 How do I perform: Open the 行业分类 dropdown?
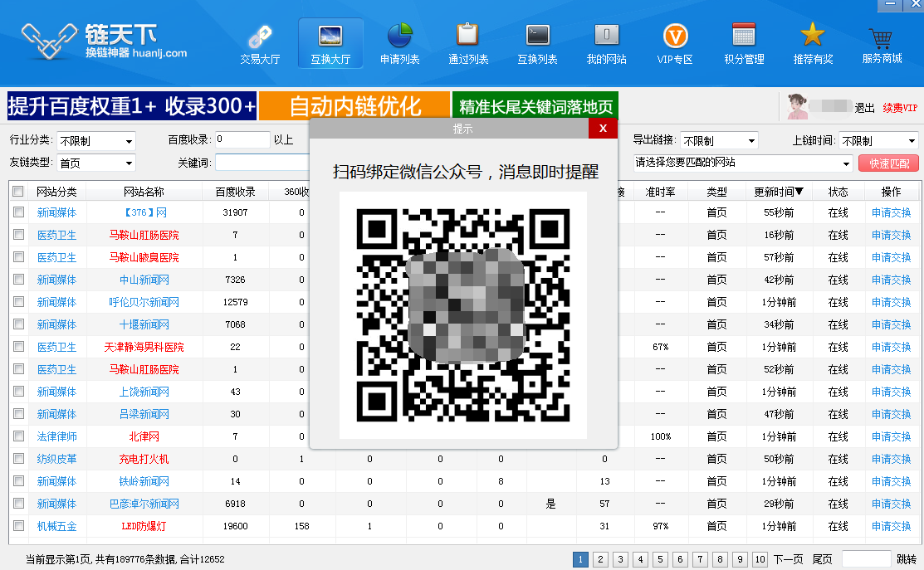coord(96,141)
